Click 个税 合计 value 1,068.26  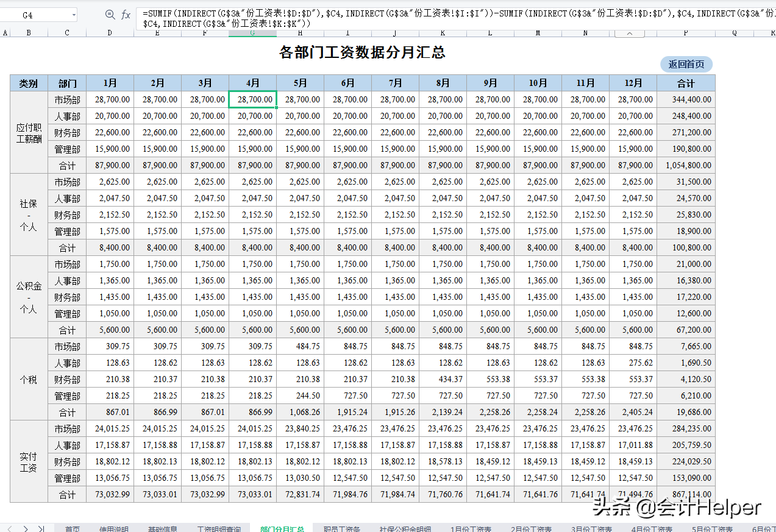(300, 412)
